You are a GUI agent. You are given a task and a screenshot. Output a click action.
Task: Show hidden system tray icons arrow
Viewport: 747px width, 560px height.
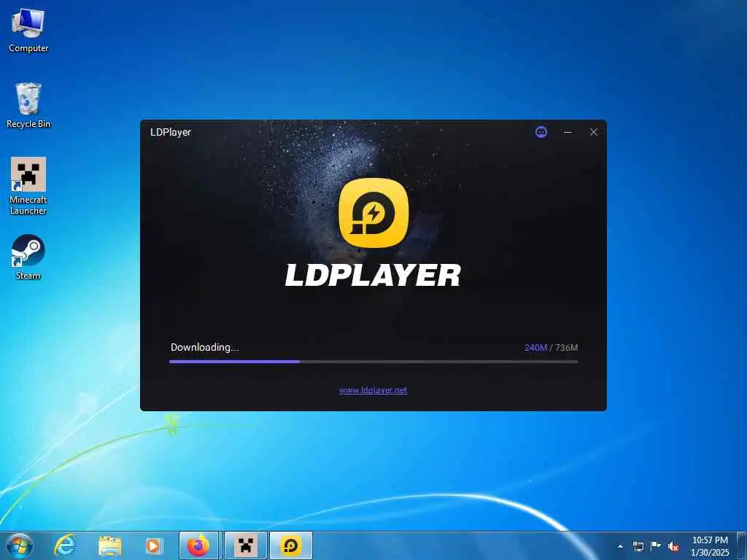click(620, 546)
